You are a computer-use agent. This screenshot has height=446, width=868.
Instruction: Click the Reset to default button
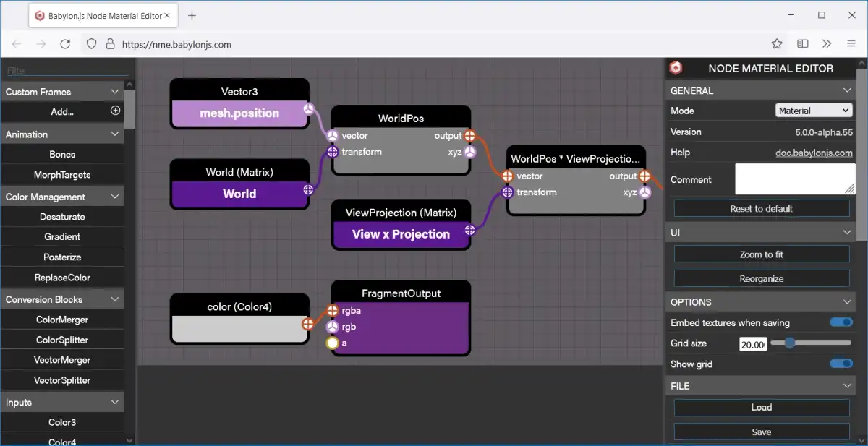coord(762,208)
